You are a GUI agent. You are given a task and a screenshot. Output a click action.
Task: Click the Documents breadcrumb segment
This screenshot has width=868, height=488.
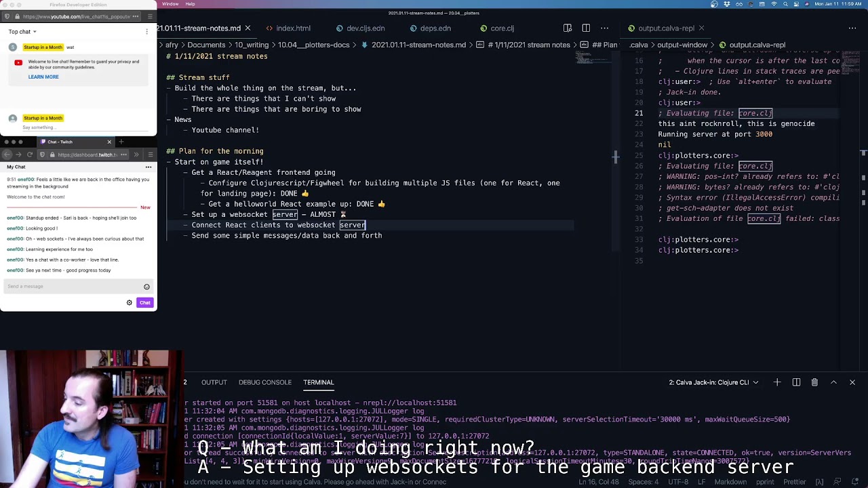point(207,45)
